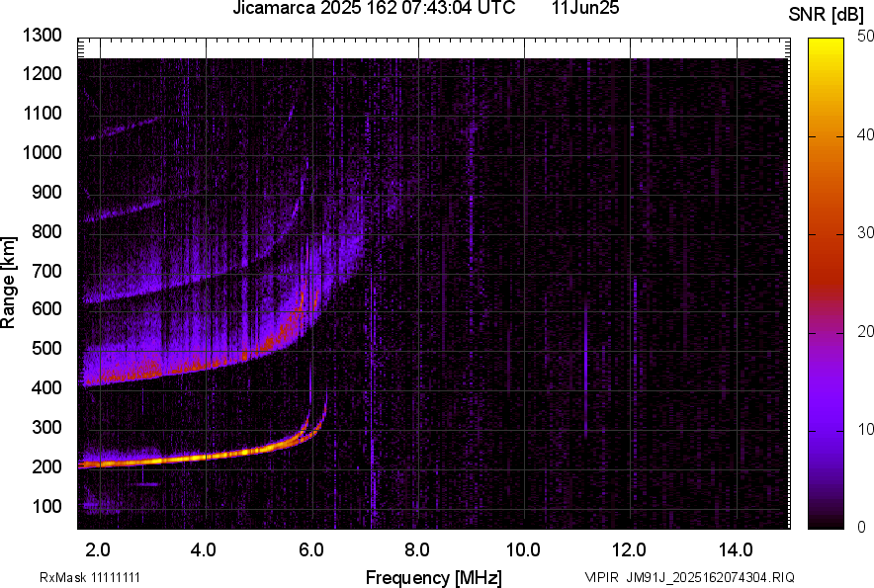Click the 300 range tick label

[x=46, y=427]
